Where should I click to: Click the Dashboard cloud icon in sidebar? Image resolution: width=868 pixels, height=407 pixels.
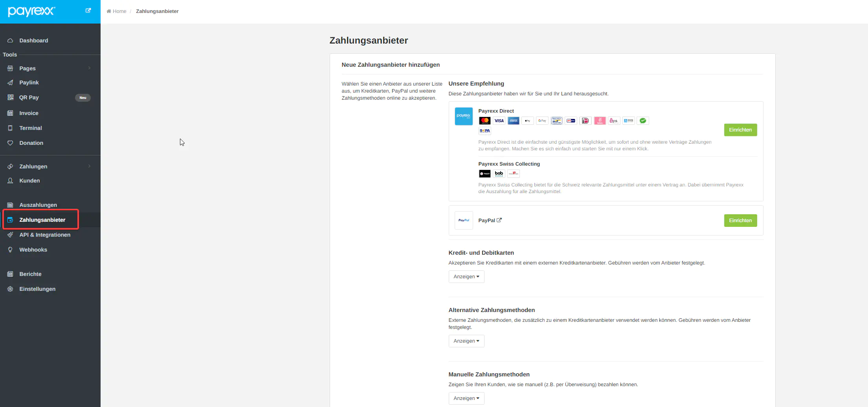coord(10,40)
